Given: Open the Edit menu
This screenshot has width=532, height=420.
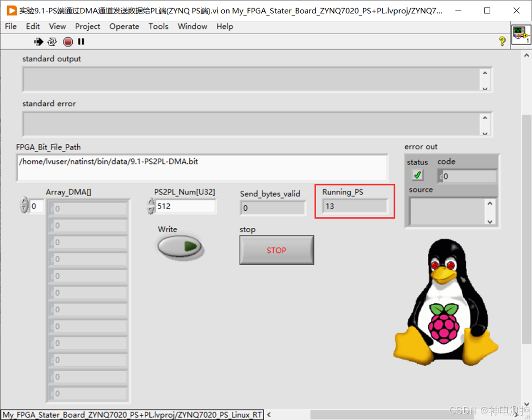Looking at the screenshot, I should [33, 27].
